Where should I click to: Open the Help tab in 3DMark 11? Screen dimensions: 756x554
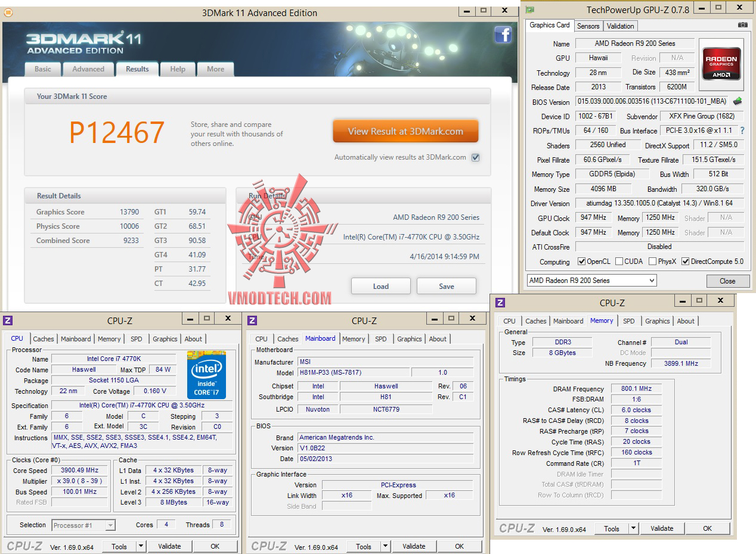point(178,69)
